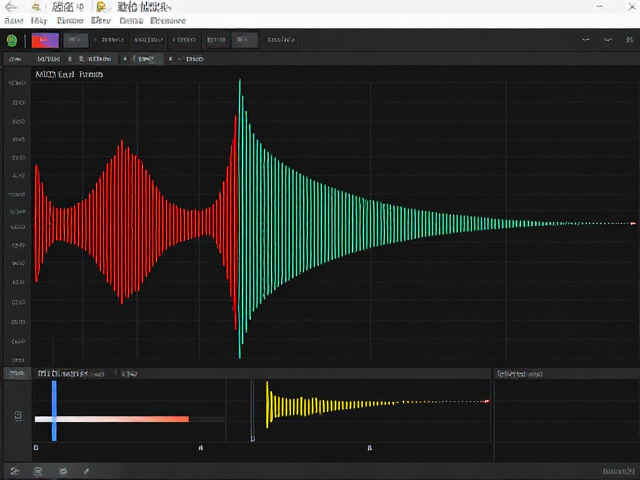Click the yellow document icon in title bar
The width and height of the screenshot is (640, 480).
(x=101, y=7)
